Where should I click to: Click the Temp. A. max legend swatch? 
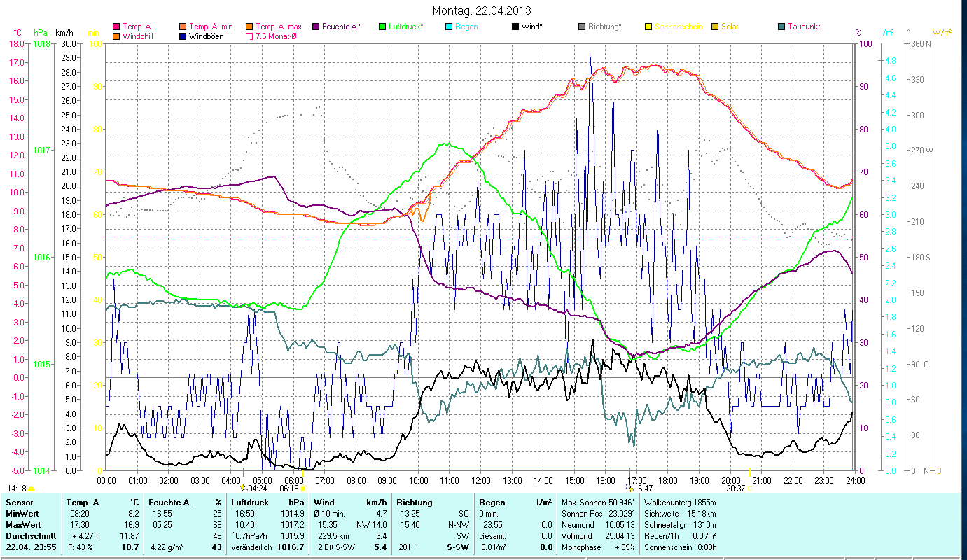[x=249, y=27]
